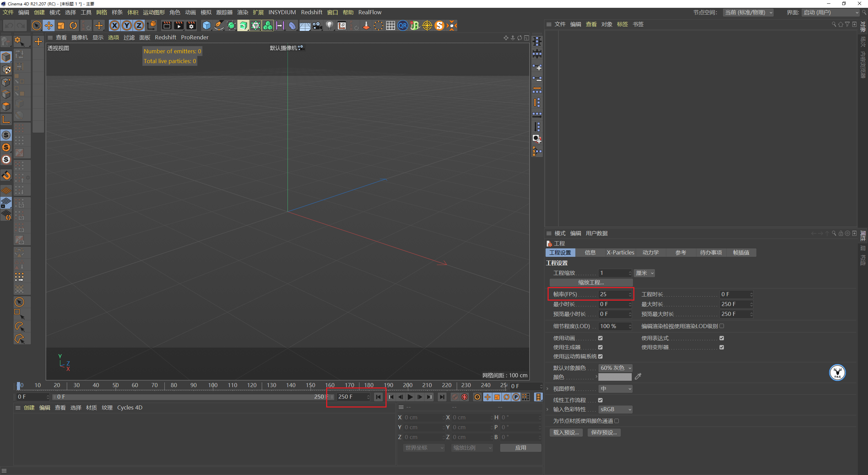The width and height of the screenshot is (868, 475).
Task: Click the 缩放工程 button
Action: pyautogui.click(x=590, y=282)
